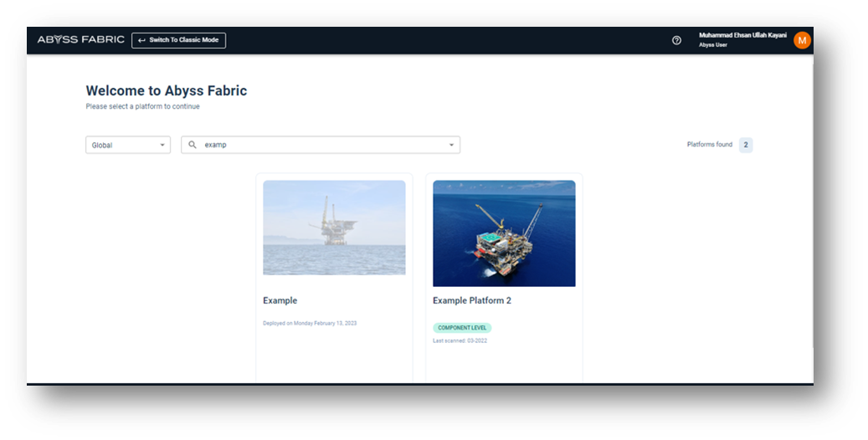Click the Abyss Fabric logo
This screenshot has width=868, height=440.
tap(80, 40)
